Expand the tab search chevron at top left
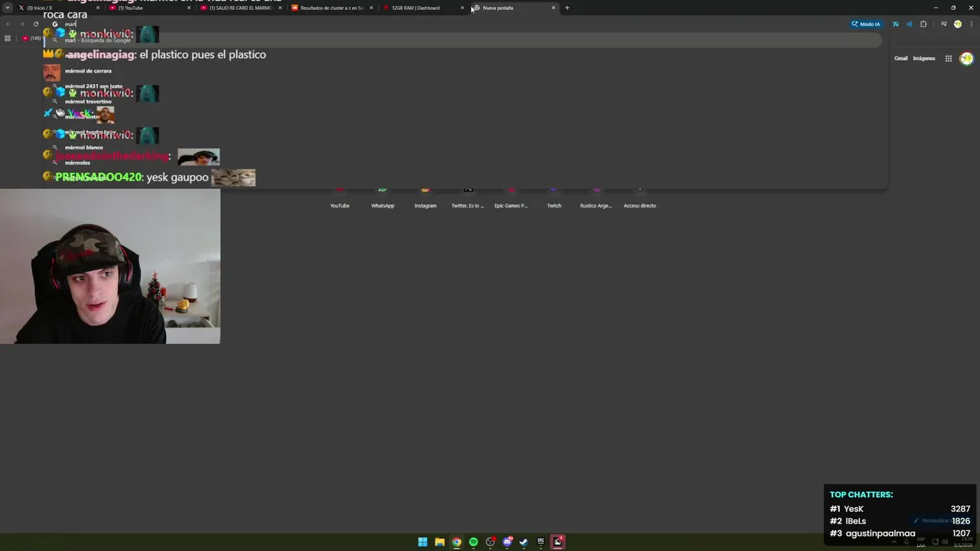The height and width of the screenshot is (551, 980). (8, 8)
